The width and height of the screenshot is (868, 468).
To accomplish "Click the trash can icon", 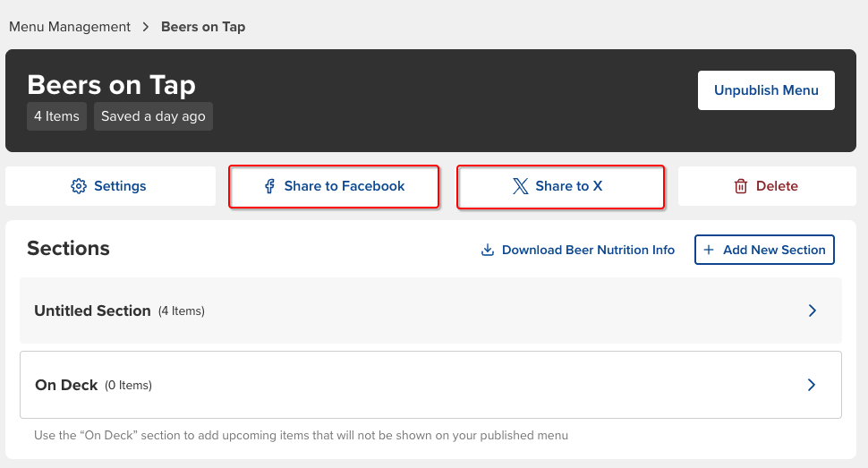I will (741, 186).
